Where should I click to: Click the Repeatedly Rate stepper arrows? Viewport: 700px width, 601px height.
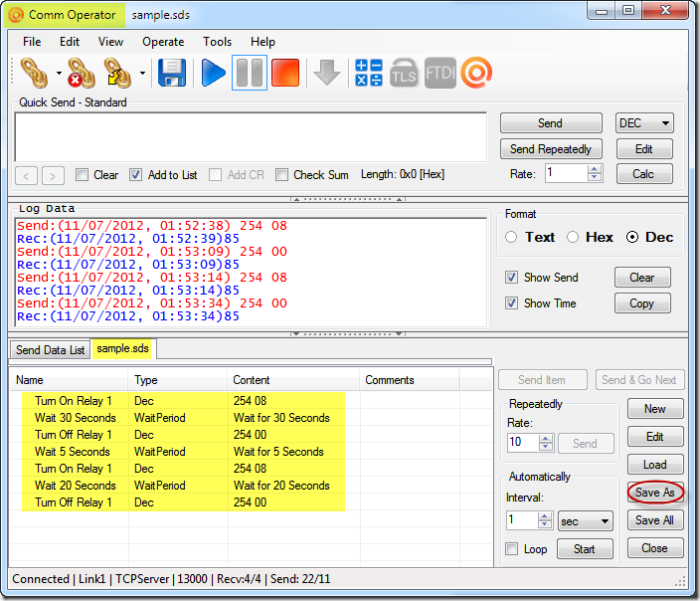click(546, 443)
